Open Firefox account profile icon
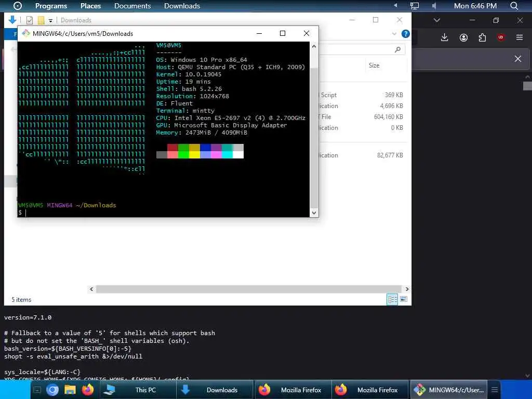 point(463,37)
